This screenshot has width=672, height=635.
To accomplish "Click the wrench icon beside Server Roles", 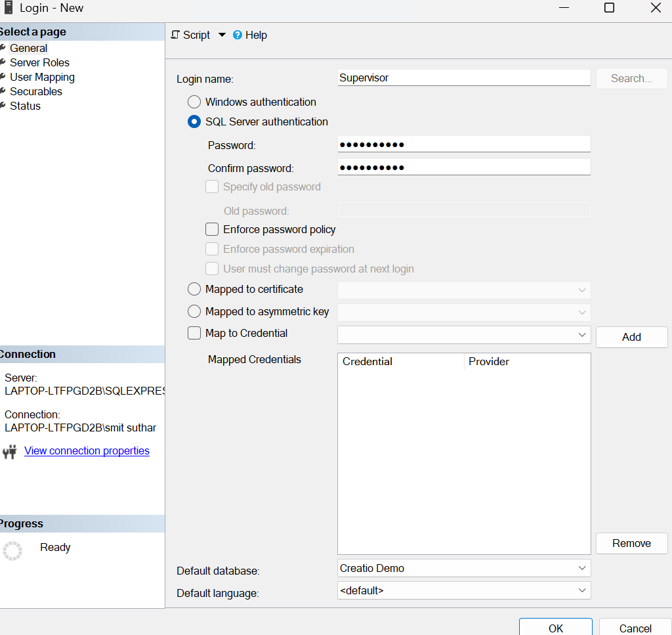I will [x=3, y=62].
